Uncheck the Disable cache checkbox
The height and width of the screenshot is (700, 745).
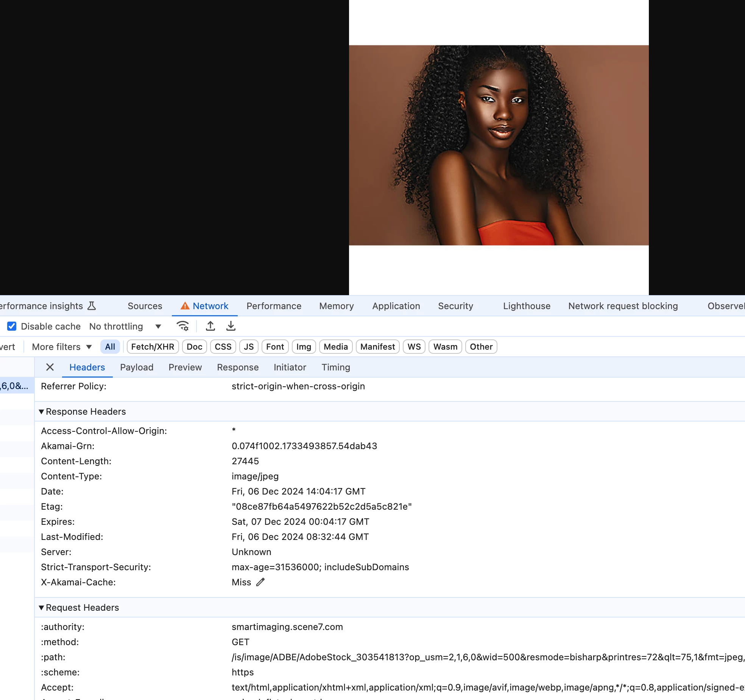(x=12, y=326)
